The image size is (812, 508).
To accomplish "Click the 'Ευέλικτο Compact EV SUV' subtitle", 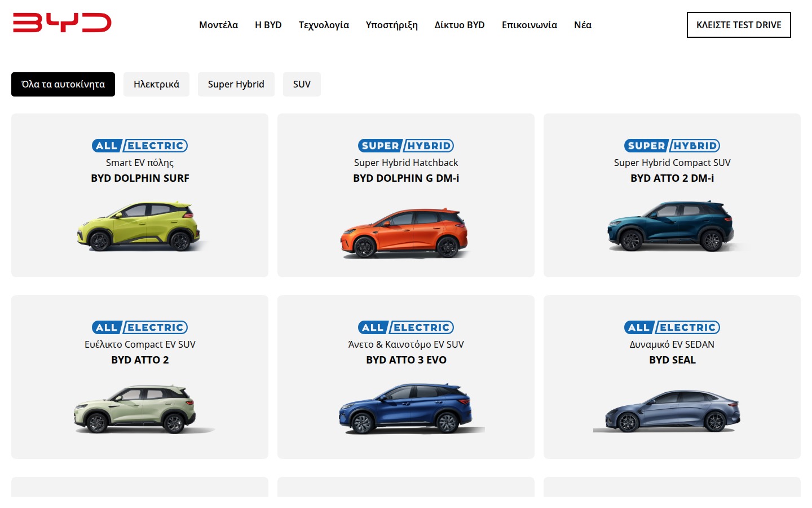I will (140, 344).
